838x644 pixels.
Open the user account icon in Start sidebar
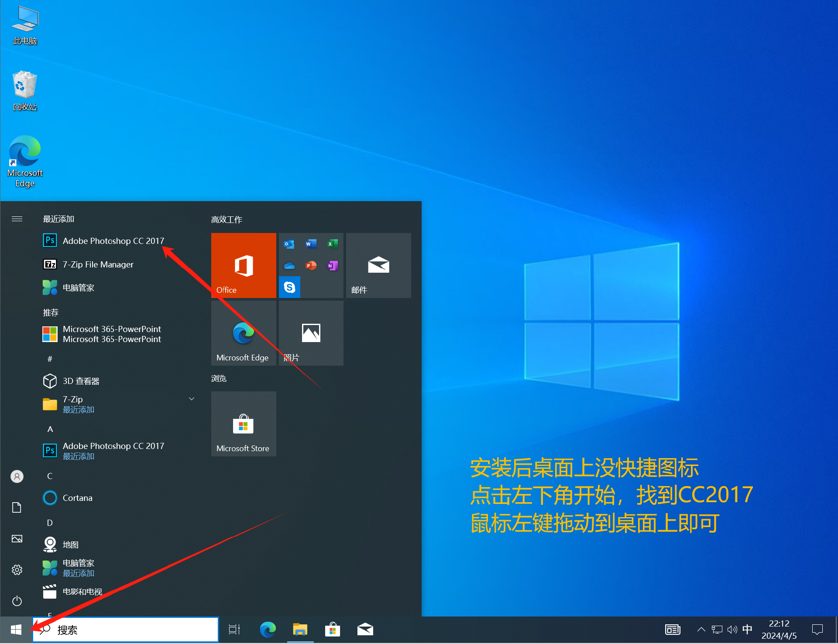pos(17,476)
